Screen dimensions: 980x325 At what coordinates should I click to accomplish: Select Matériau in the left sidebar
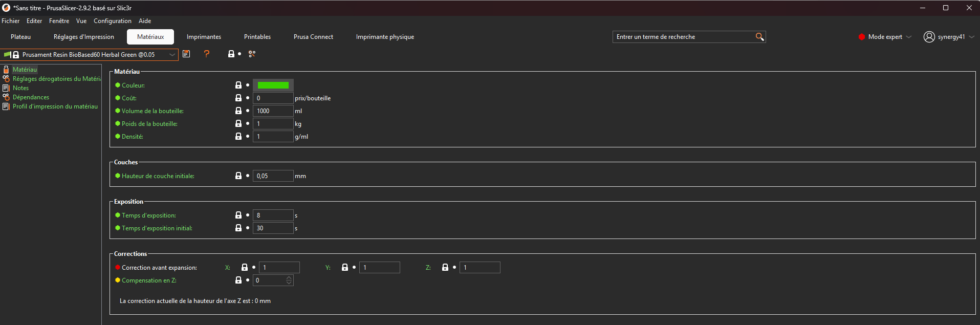(x=25, y=70)
